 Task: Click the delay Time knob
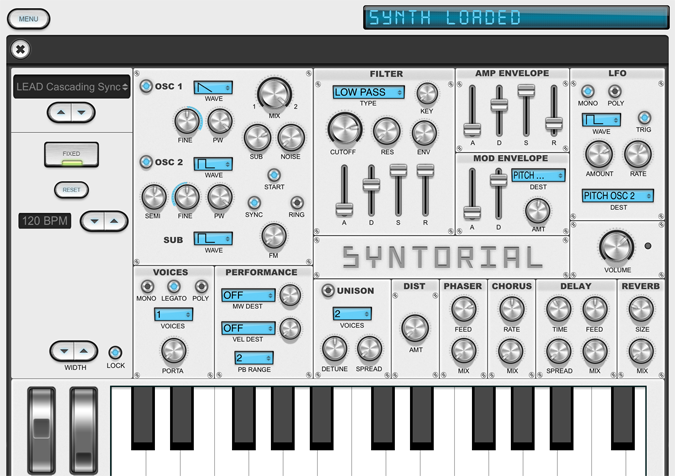tap(558, 310)
